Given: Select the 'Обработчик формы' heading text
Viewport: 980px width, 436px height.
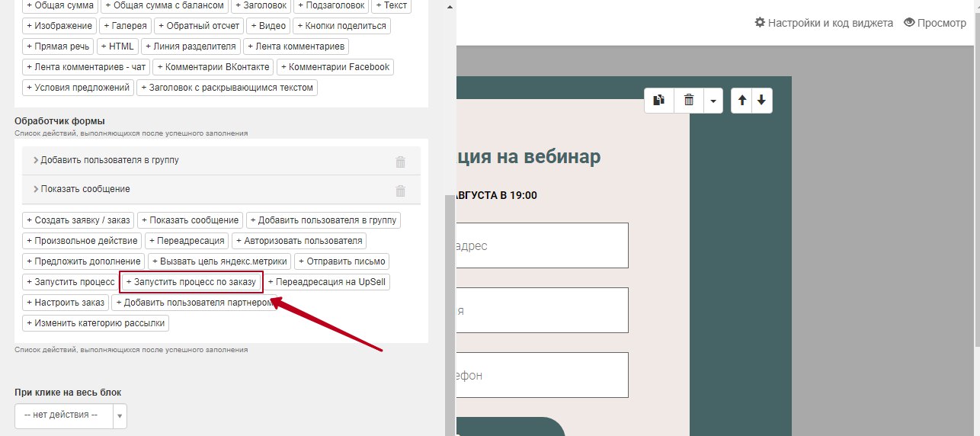Looking at the screenshot, I should pos(59,121).
